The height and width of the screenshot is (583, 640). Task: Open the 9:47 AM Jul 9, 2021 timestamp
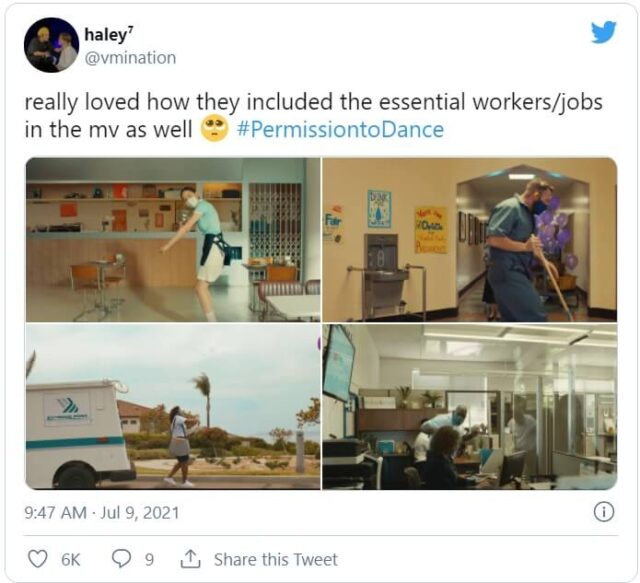(102, 512)
